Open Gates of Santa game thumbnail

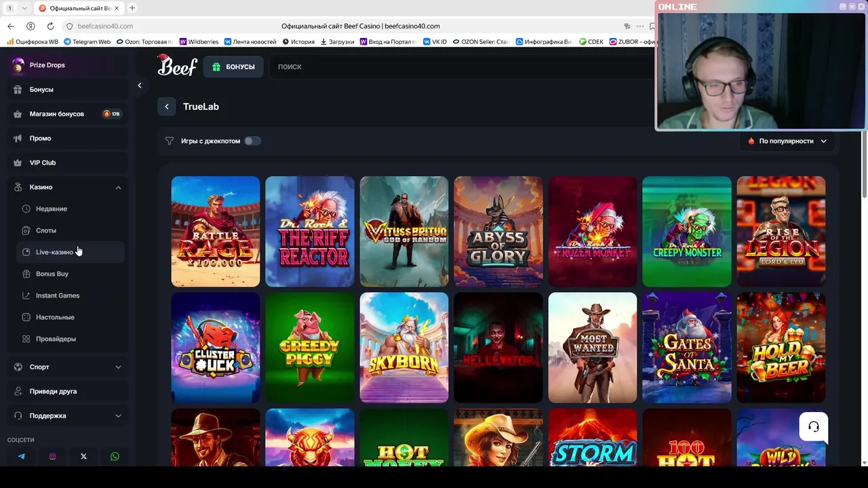click(x=687, y=348)
